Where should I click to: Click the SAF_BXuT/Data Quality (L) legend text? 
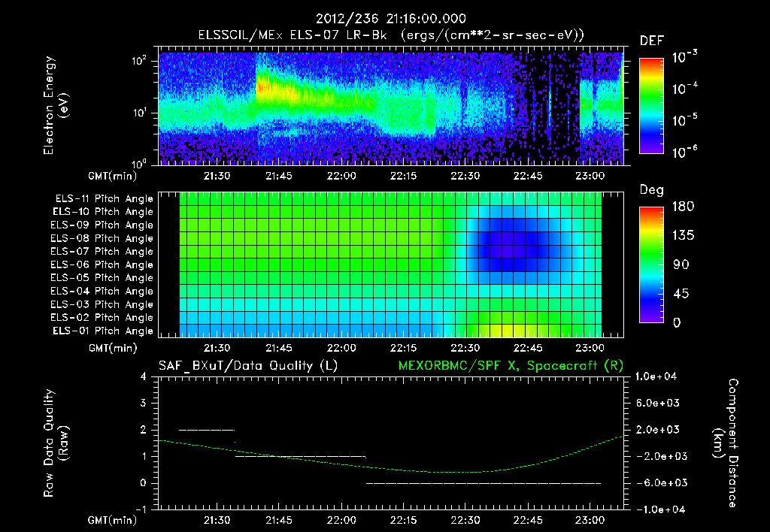[248, 366]
